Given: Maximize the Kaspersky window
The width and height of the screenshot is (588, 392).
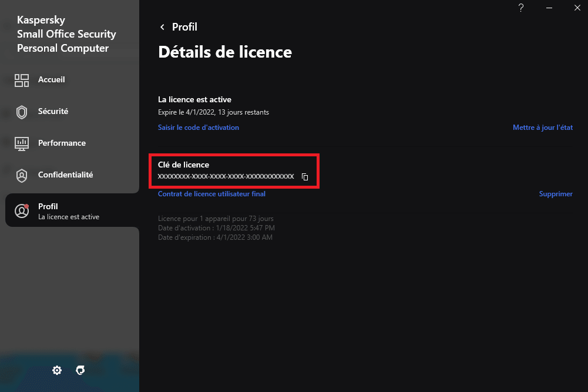Looking at the screenshot, I should [563, 8].
